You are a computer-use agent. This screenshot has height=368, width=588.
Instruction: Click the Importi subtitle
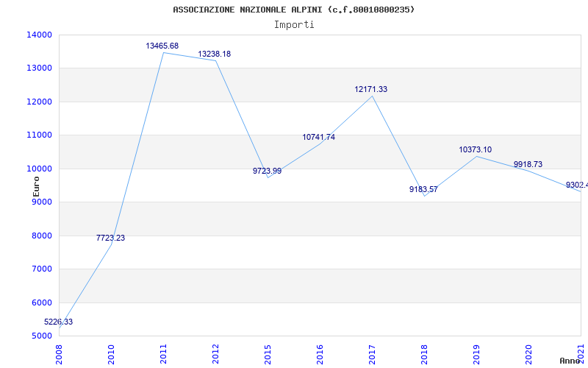click(294, 25)
